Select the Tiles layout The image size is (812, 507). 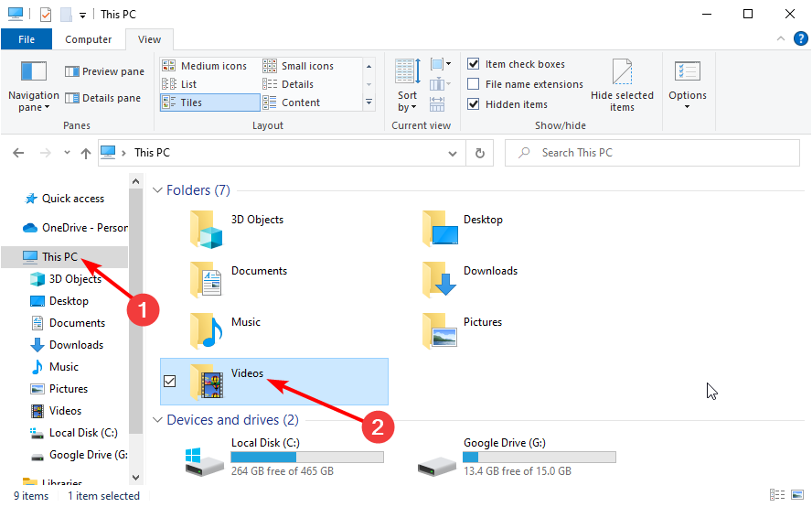tap(209, 102)
